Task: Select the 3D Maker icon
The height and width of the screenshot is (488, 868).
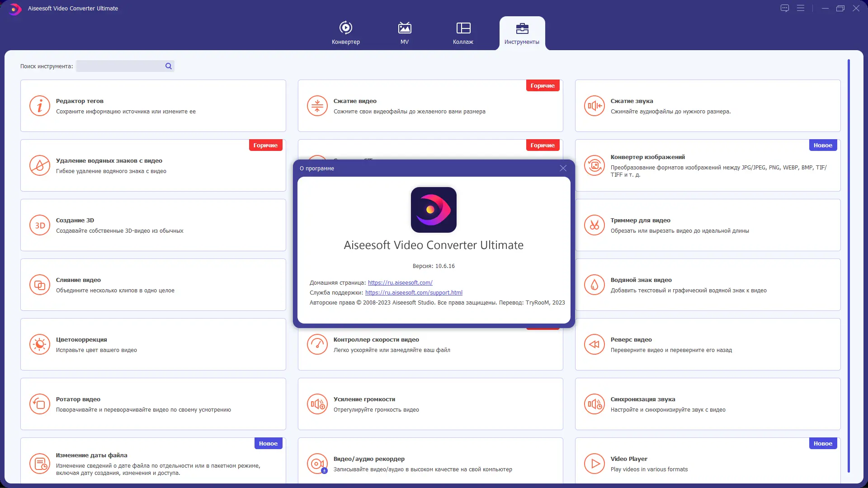Action: pos(40,225)
